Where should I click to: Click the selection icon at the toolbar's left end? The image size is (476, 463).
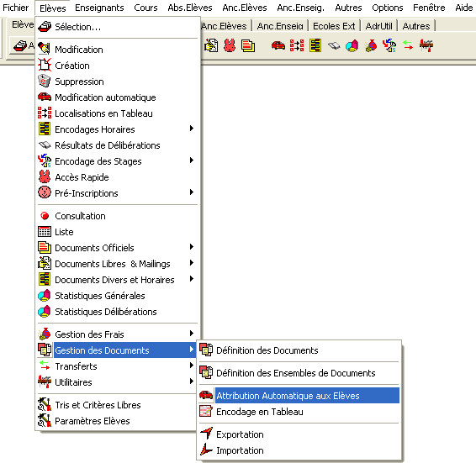point(21,46)
